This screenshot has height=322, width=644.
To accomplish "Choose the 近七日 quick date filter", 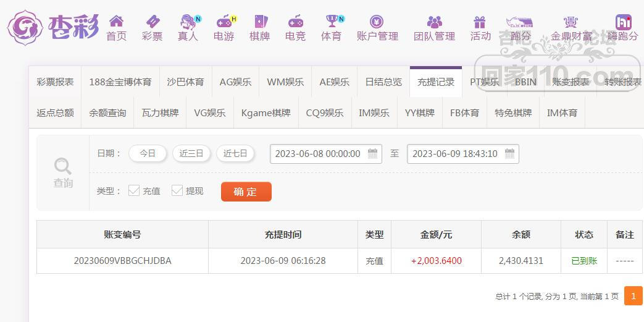I will coord(235,153).
